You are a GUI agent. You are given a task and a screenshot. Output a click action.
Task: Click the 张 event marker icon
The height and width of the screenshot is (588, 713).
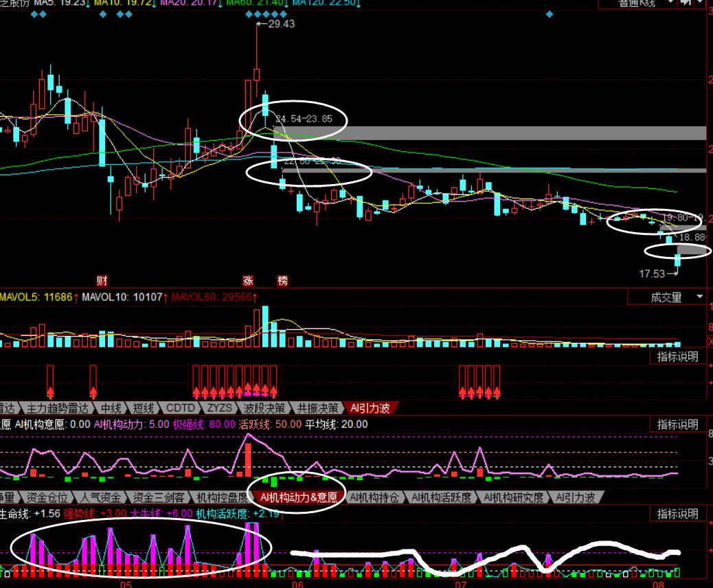[248, 280]
